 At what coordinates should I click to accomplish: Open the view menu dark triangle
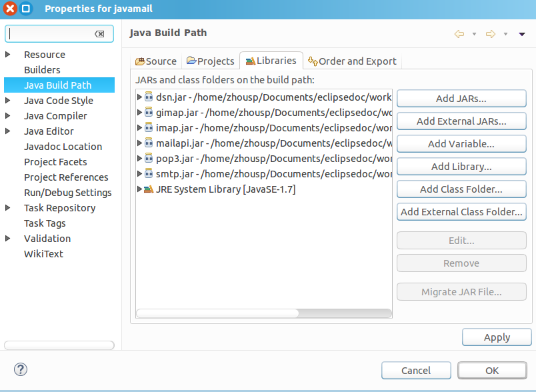[522, 34]
